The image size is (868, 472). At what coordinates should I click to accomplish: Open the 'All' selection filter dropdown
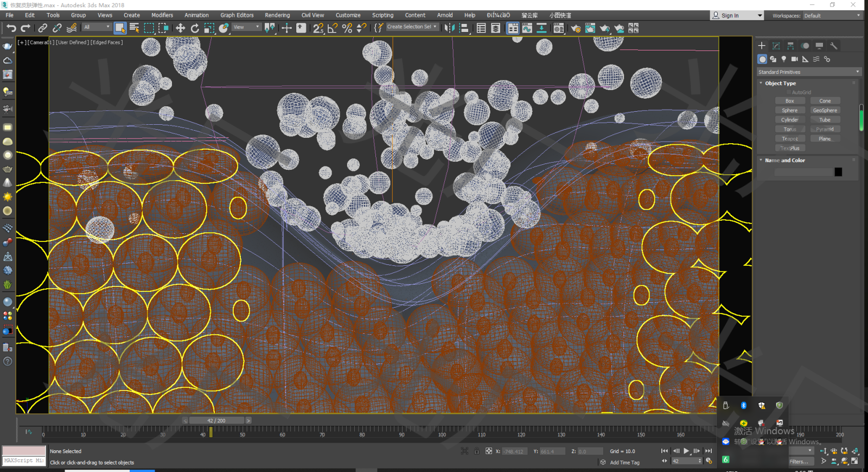tap(97, 27)
